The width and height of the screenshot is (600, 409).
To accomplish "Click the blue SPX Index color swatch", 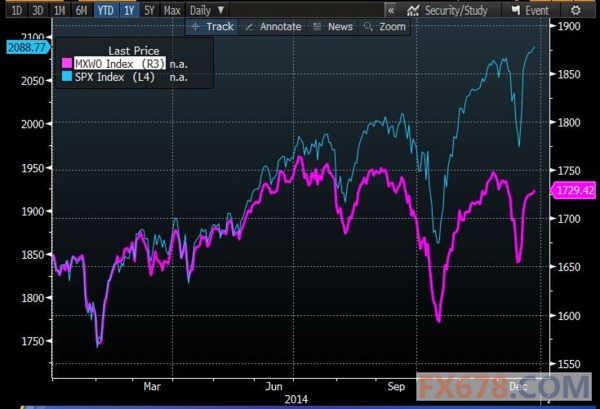I will (66, 77).
